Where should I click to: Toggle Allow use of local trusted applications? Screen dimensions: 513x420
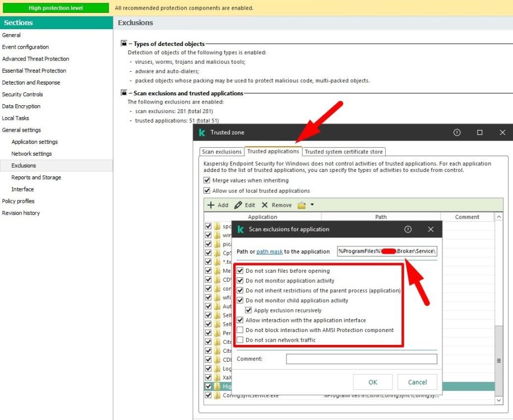point(206,190)
